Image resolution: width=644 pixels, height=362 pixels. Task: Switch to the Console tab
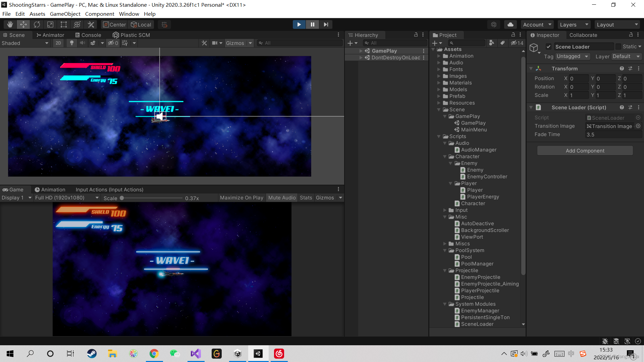(x=88, y=35)
